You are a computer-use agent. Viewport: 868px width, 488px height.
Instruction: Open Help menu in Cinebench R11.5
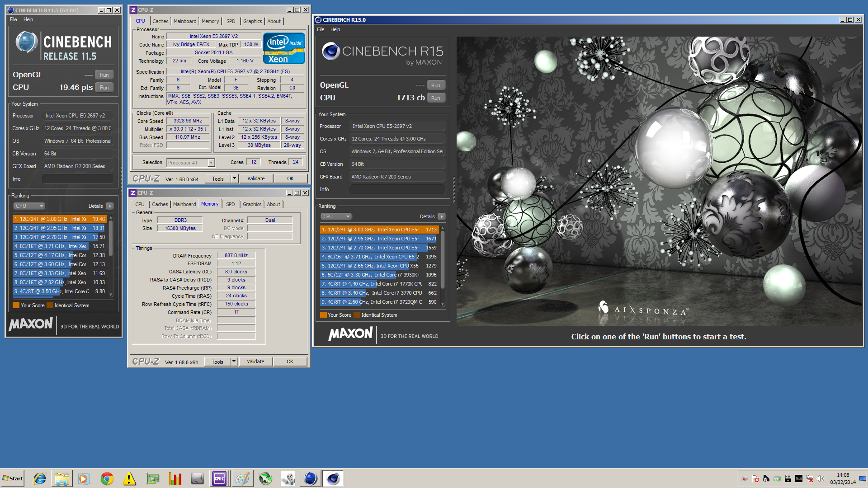pos(28,19)
